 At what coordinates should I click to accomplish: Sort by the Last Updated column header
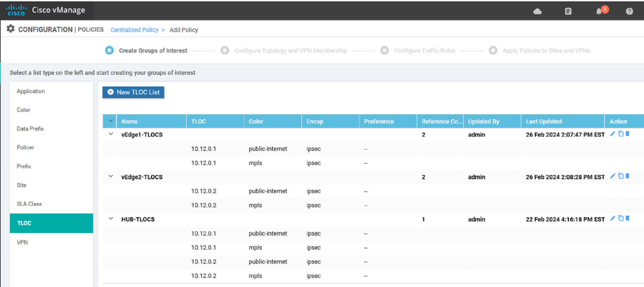pyautogui.click(x=563, y=121)
